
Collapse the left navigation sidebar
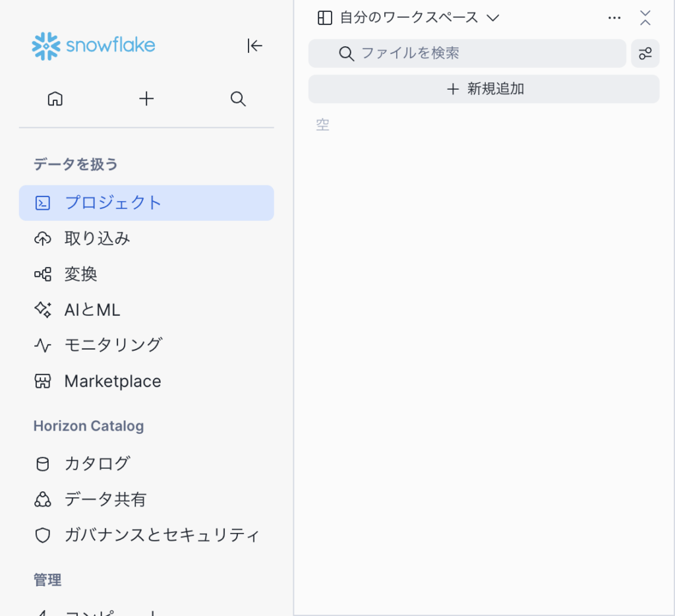coord(254,46)
